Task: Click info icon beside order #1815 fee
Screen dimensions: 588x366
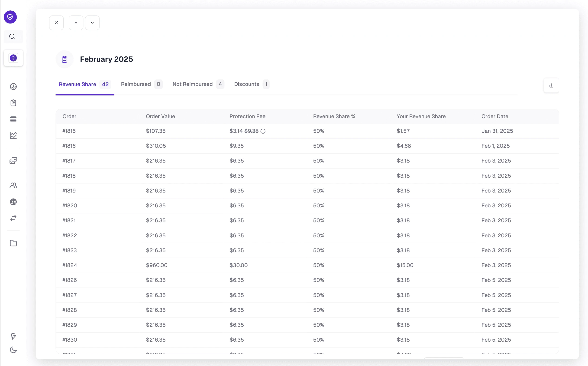Action: pos(263,131)
